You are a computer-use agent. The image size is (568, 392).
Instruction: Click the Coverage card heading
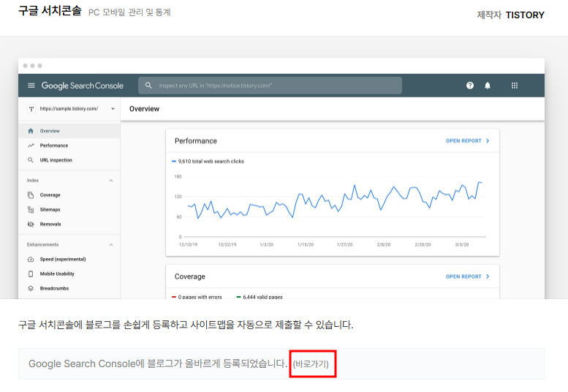tap(190, 276)
